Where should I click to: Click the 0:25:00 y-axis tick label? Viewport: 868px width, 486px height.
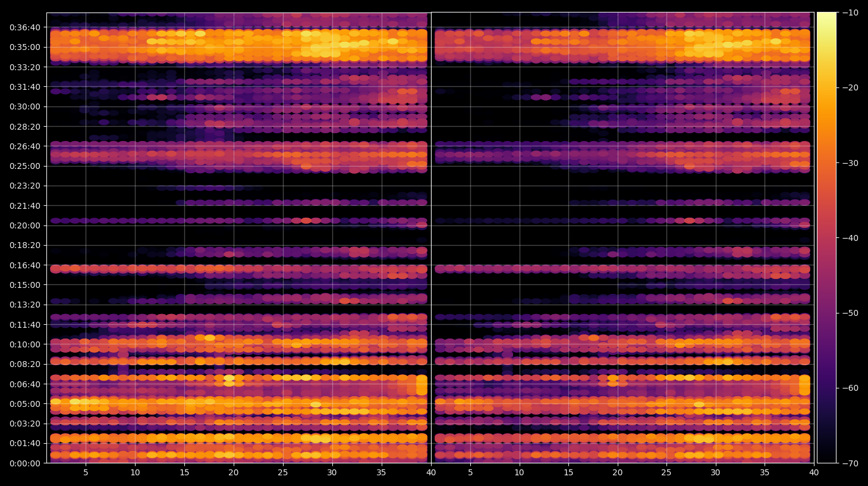click(x=25, y=166)
